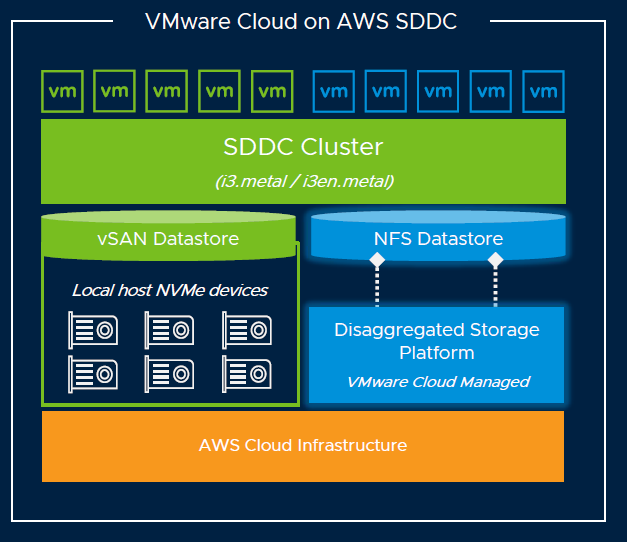Click the '(i3.metal / i3en.metal)' text
Screen dimensions: 627x542
coord(304,181)
